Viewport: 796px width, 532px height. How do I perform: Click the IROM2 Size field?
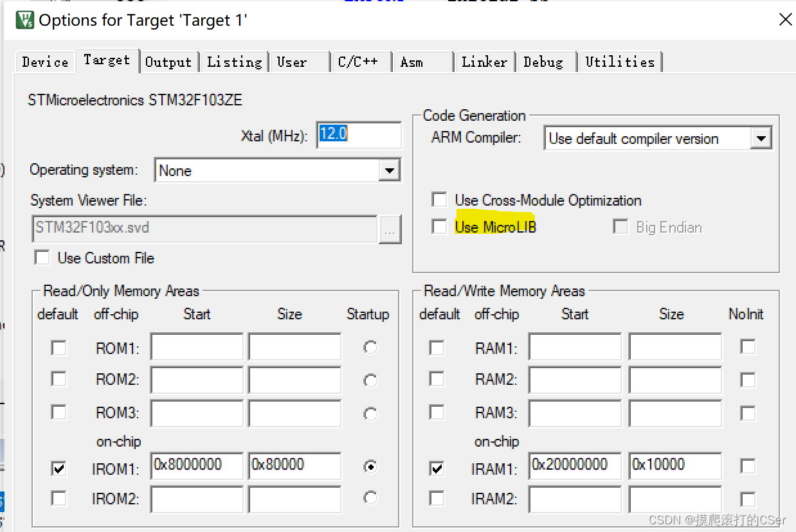[x=294, y=499]
